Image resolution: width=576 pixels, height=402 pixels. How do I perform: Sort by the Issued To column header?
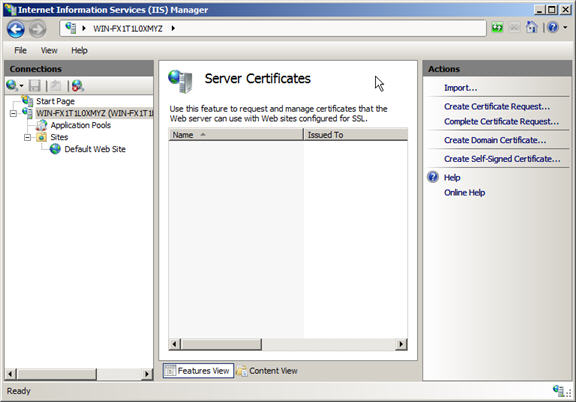click(356, 135)
